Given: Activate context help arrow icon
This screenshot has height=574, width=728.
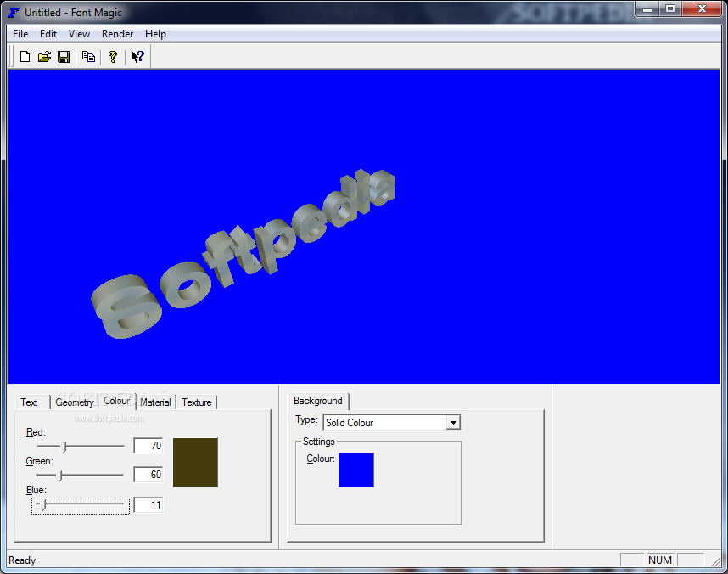Looking at the screenshot, I should tap(137, 57).
